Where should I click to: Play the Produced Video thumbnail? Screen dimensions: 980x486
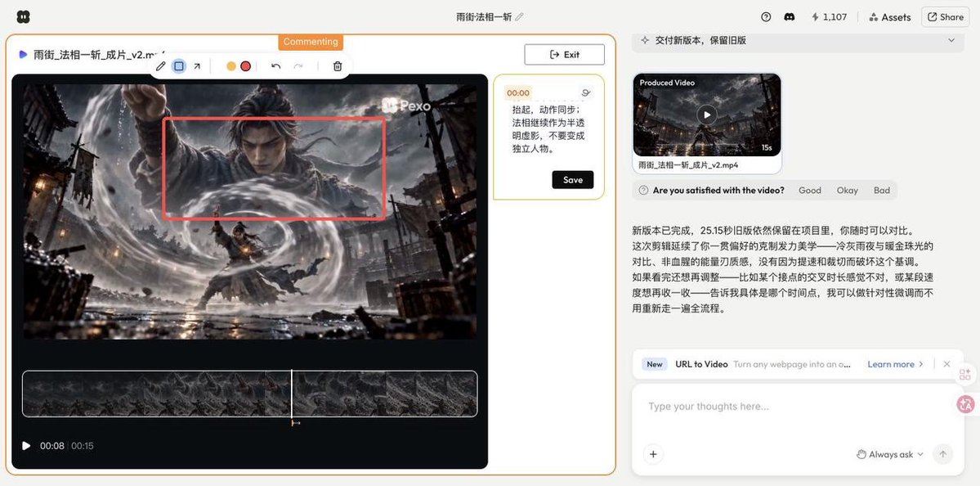707,115
